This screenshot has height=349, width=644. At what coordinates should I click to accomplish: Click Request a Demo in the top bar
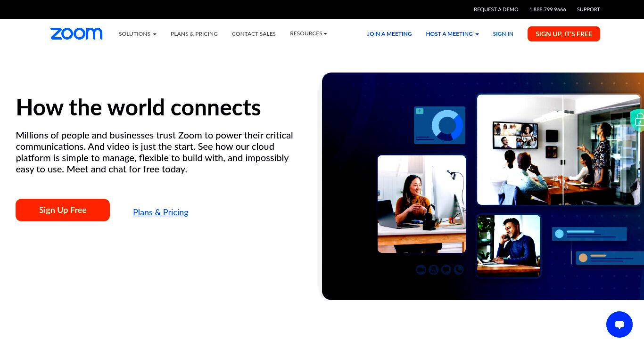(496, 9)
